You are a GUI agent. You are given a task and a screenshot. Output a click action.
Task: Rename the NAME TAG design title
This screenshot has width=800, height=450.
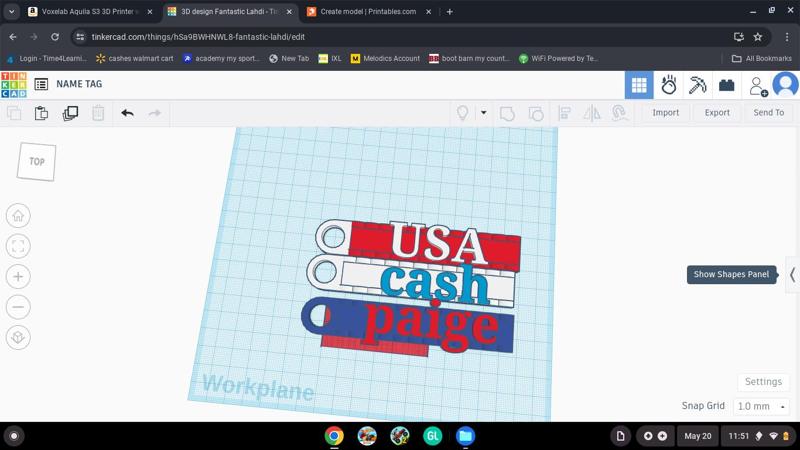[79, 84]
